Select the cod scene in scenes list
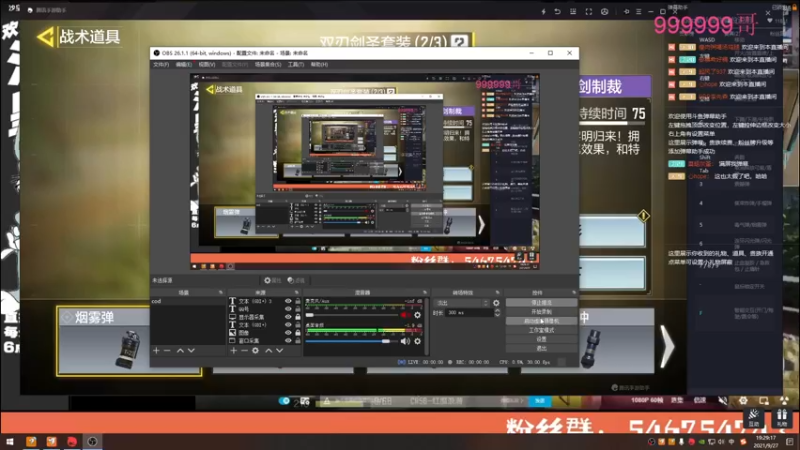The image size is (800, 450). pyautogui.click(x=187, y=301)
